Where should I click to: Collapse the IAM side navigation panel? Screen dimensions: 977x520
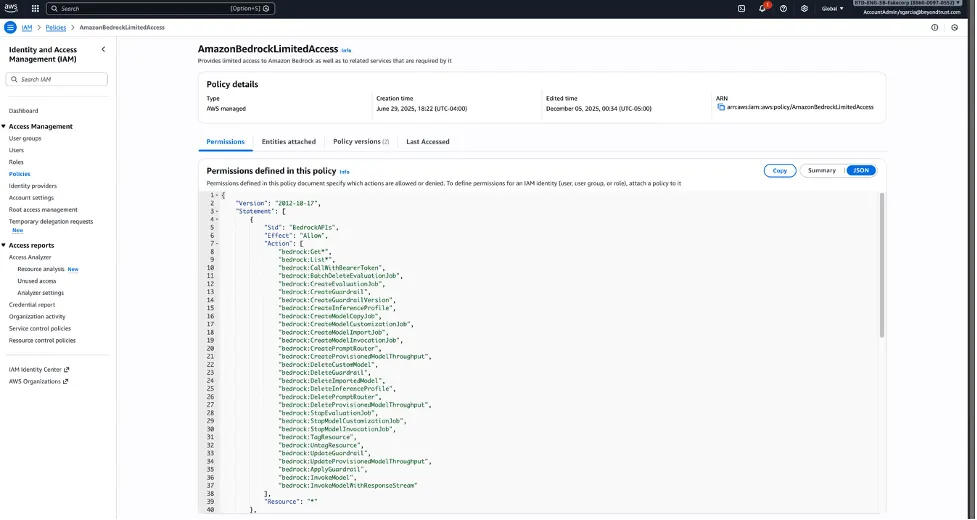103,49
